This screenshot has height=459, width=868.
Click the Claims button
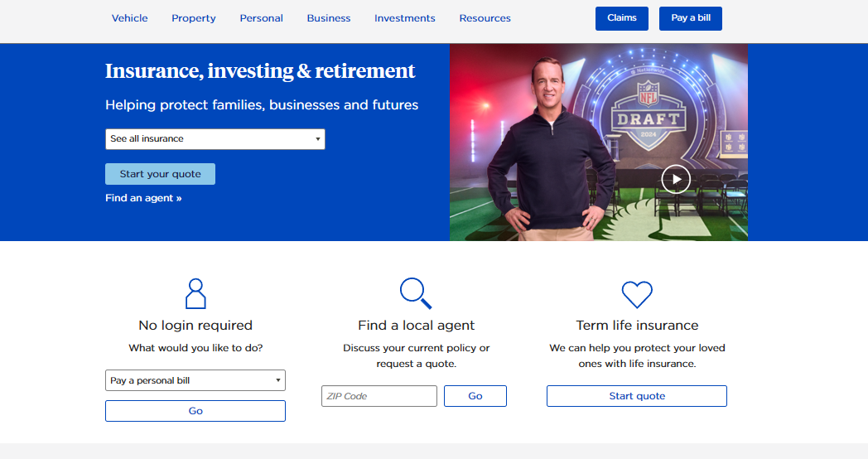622,18
